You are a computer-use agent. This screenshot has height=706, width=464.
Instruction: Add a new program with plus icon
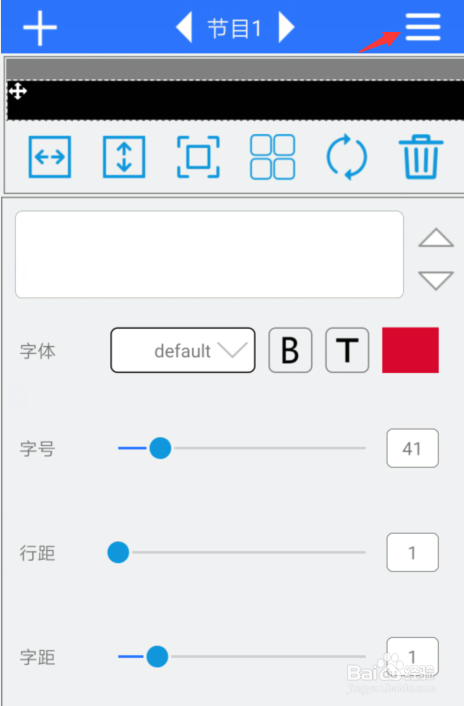(40, 28)
